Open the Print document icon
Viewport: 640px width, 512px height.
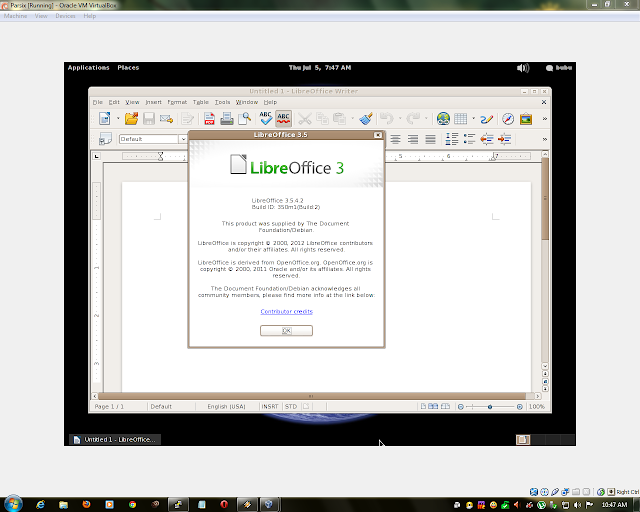point(227,119)
